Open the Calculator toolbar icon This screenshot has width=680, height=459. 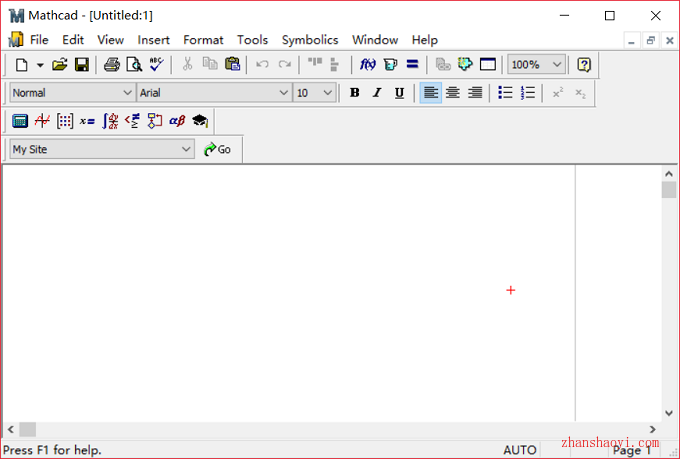click(x=20, y=121)
